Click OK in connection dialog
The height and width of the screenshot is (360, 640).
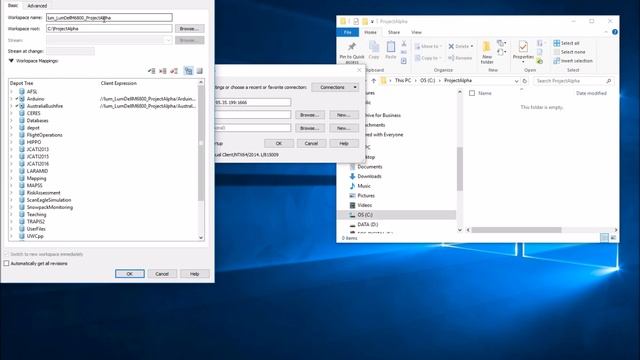pyautogui.click(x=279, y=143)
